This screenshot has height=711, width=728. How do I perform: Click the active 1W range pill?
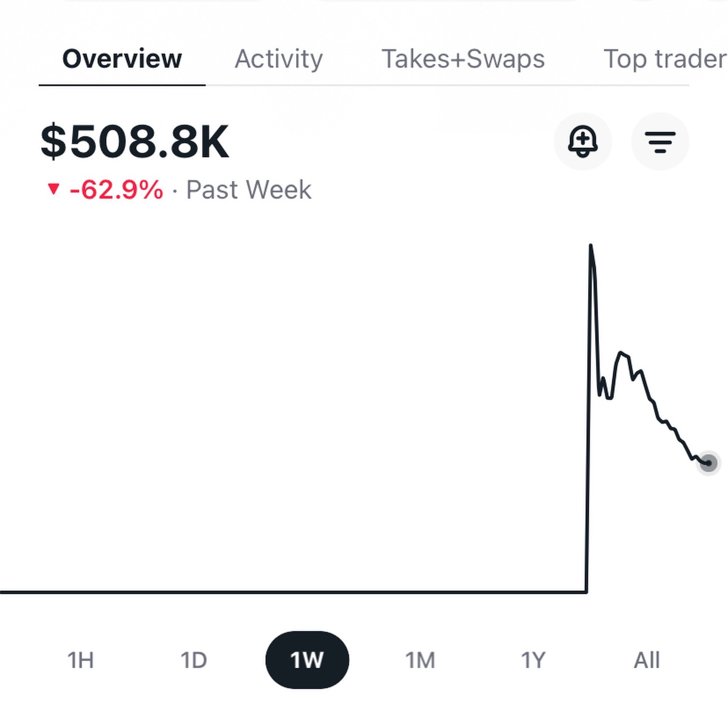(307, 660)
